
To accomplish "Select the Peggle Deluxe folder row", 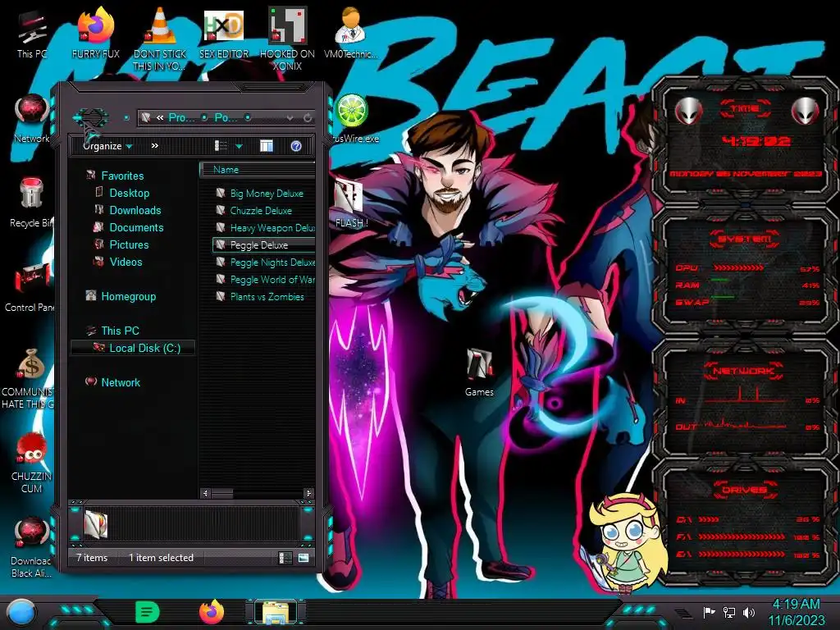I will 264,244.
